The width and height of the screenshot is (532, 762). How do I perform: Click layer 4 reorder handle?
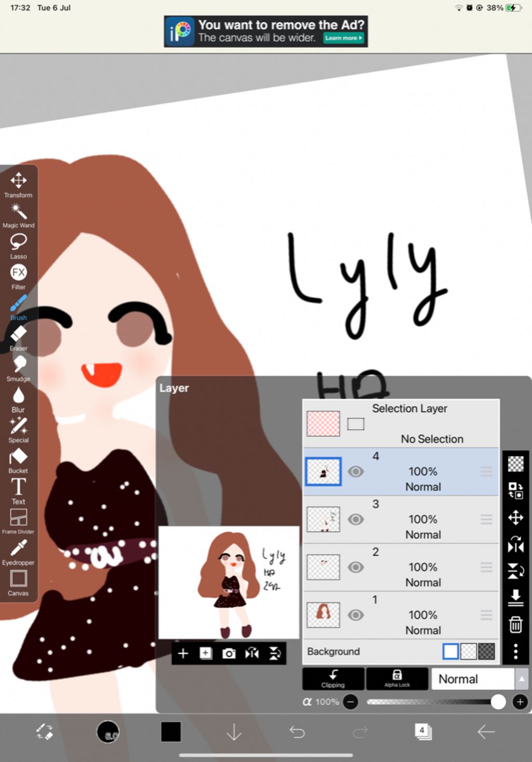pyautogui.click(x=486, y=472)
